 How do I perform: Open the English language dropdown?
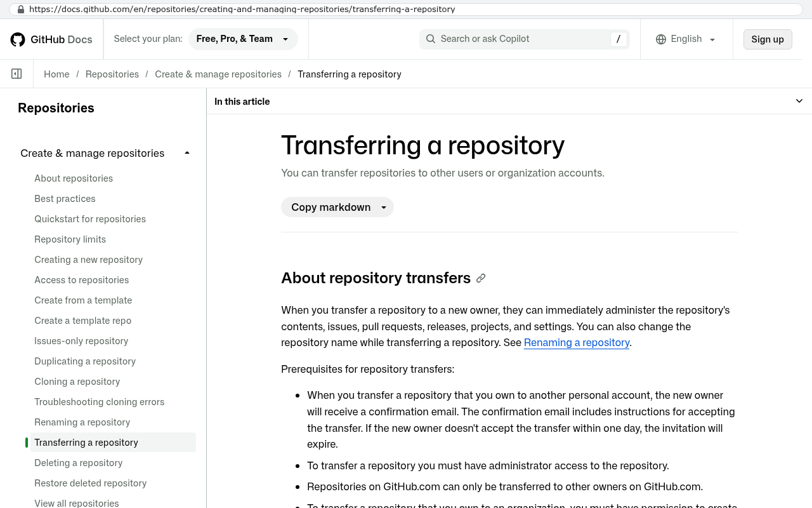tap(686, 39)
